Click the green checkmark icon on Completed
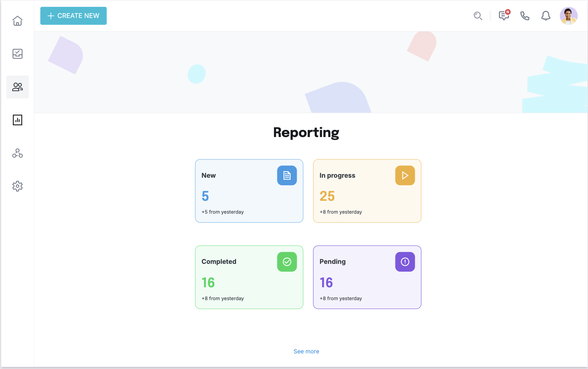Screen dimensions: 588x369 pyautogui.click(x=287, y=262)
